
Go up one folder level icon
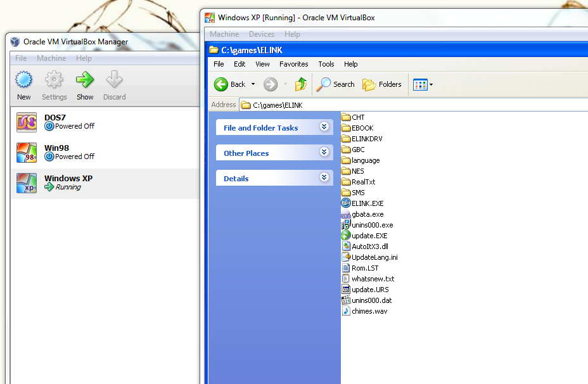tap(301, 84)
